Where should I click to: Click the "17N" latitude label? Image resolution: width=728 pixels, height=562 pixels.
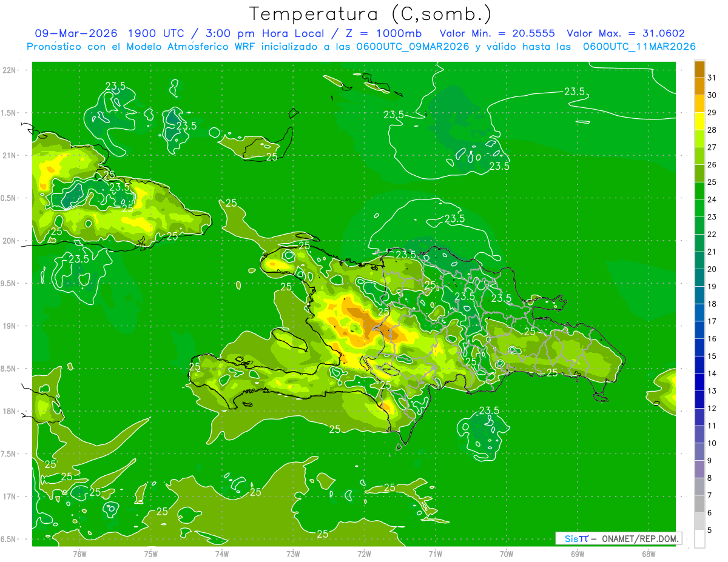10,497
